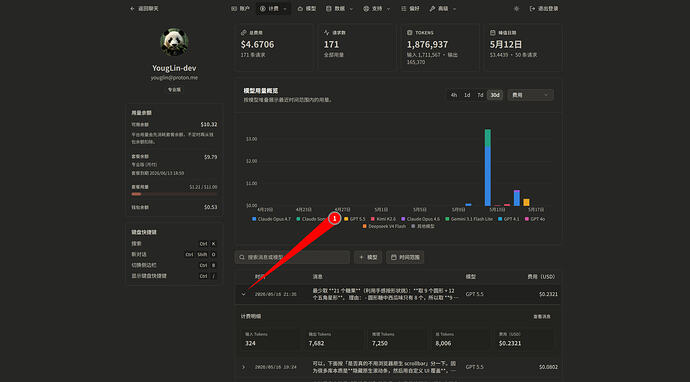Click the 费用 (USD) column header
Viewport: 690px width, 382px height.
[x=541, y=276]
